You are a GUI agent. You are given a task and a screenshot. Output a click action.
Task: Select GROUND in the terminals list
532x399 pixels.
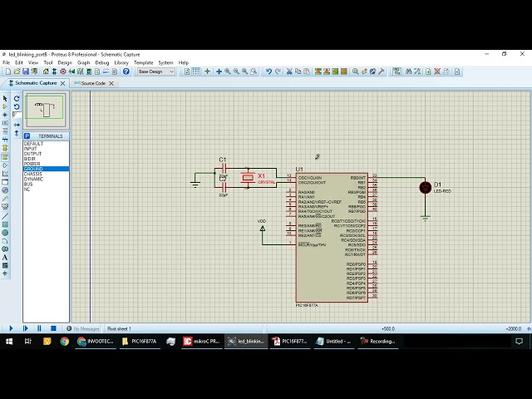(x=47, y=169)
